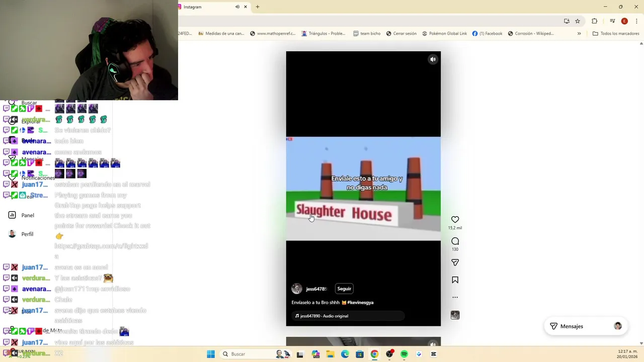Open the Windows Start button
Viewport: 644px width, 362px height.
coord(211,354)
